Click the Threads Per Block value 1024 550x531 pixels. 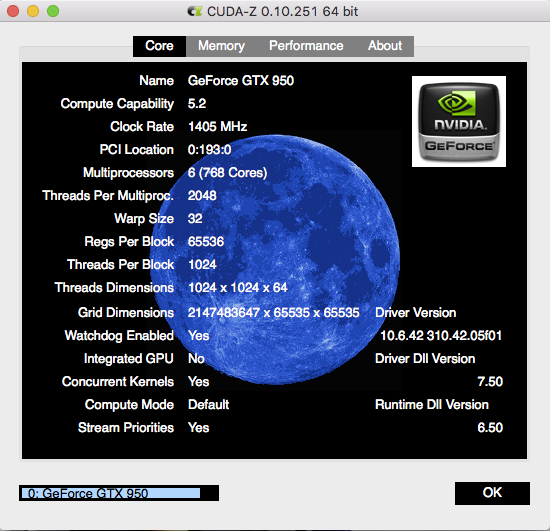[202, 265]
